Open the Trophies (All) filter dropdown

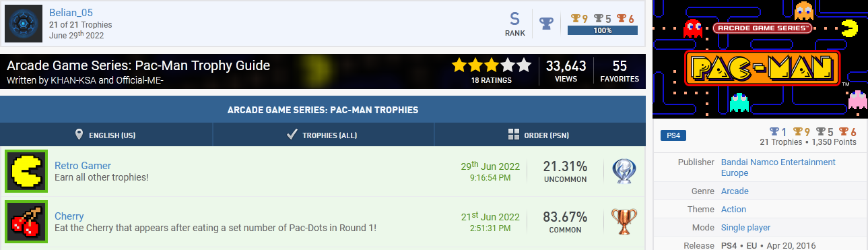pyautogui.click(x=323, y=135)
